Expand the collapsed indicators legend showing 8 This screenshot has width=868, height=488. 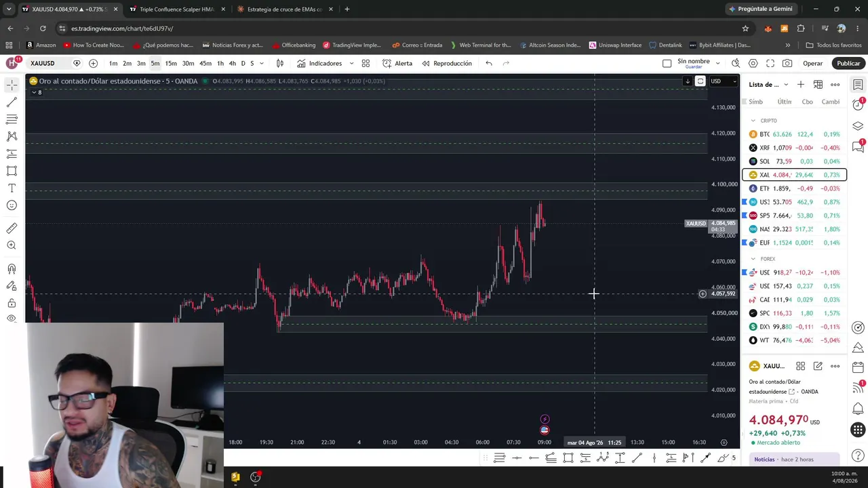[37, 92]
